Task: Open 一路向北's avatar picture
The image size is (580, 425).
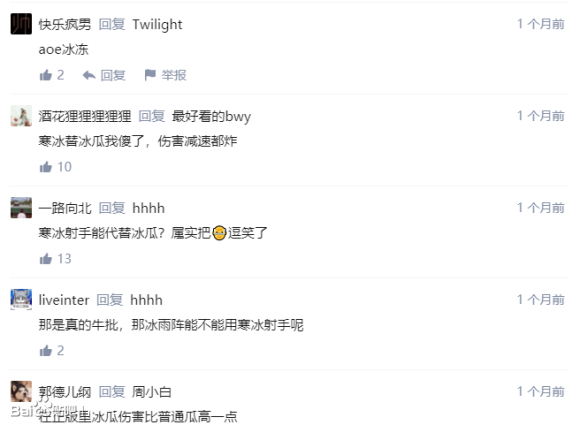Action: (x=21, y=208)
